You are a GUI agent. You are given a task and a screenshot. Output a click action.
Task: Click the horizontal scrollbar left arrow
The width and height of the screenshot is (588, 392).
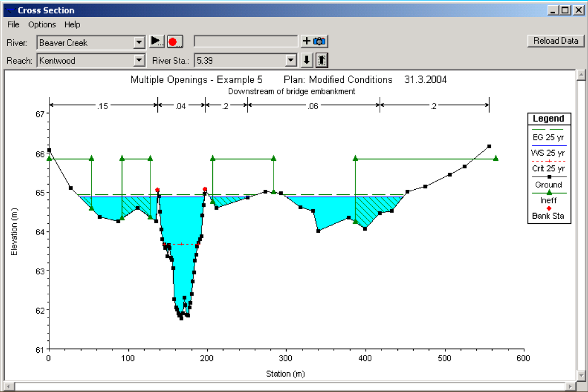click(9, 386)
